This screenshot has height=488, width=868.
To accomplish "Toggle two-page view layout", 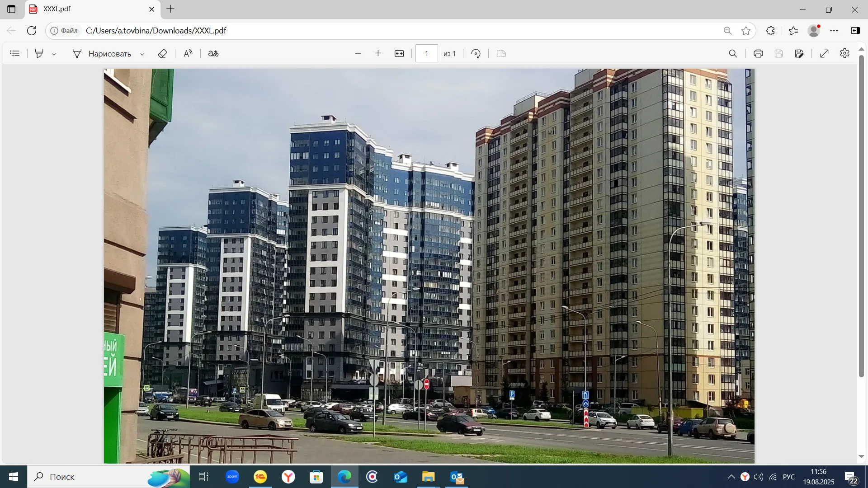I will [x=501, y=53].
